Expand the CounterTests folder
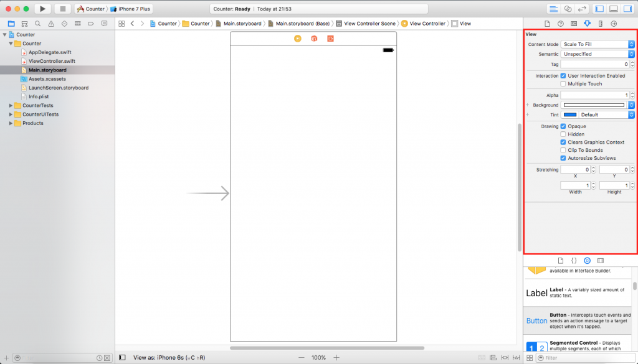 [x=11, y=106]
